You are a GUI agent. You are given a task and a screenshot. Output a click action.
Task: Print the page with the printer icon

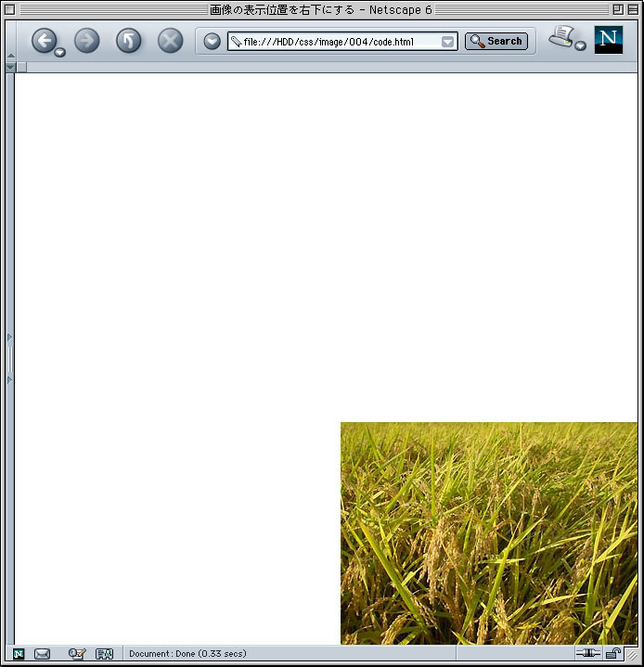(561, 36)
